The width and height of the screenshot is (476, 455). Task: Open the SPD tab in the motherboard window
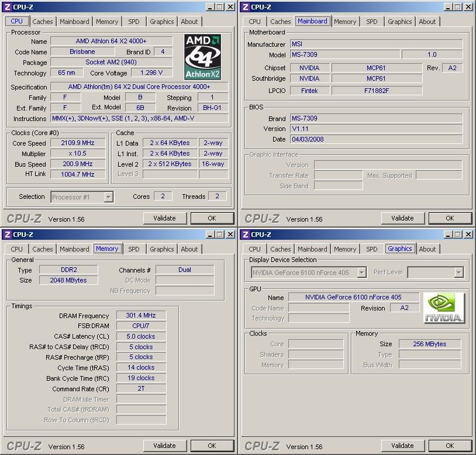coord(372,22)
